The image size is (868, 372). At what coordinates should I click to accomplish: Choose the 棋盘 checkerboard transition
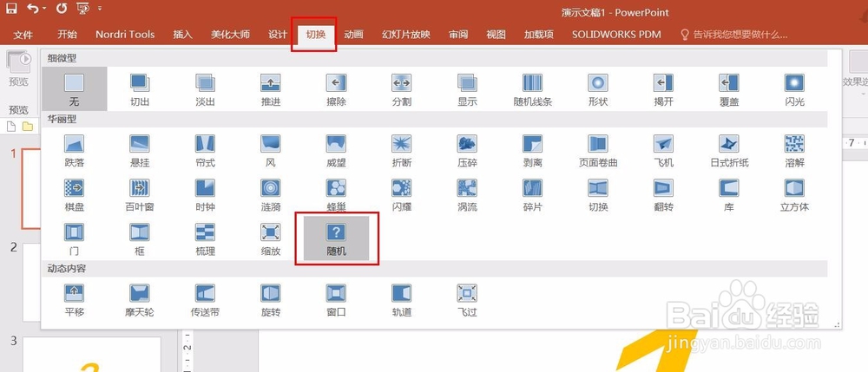(74, 194)
